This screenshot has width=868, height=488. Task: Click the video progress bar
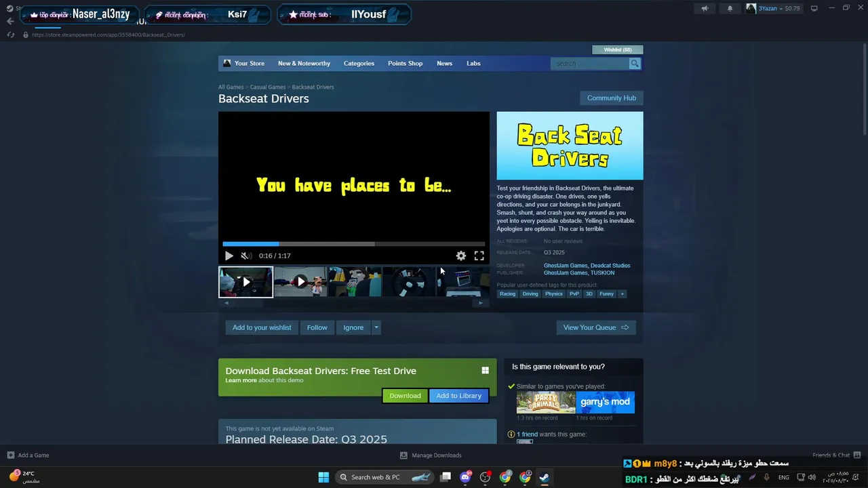tap(353, 244)
